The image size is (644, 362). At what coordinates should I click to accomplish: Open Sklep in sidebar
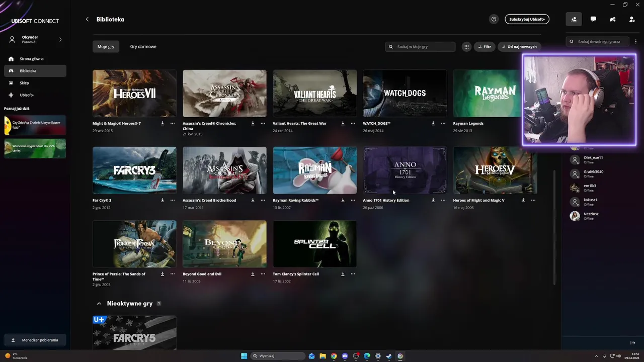[x=35, y=83]
